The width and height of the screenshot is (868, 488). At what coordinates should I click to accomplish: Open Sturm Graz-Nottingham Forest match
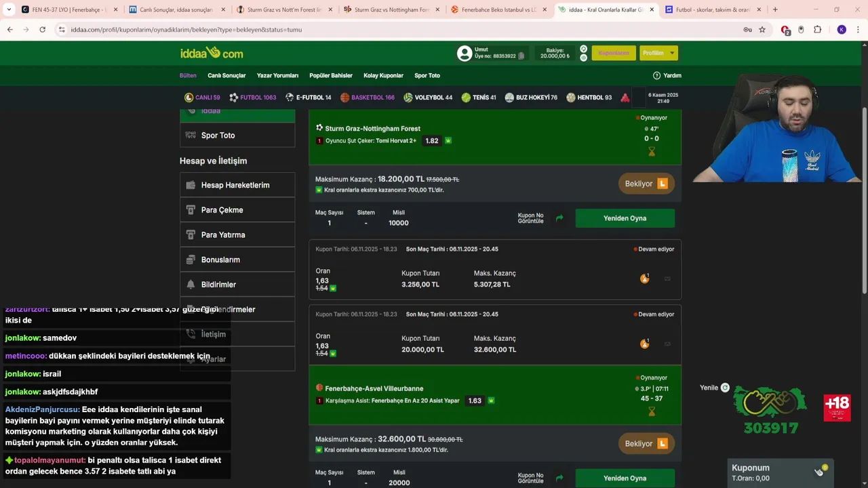[372, 128]
